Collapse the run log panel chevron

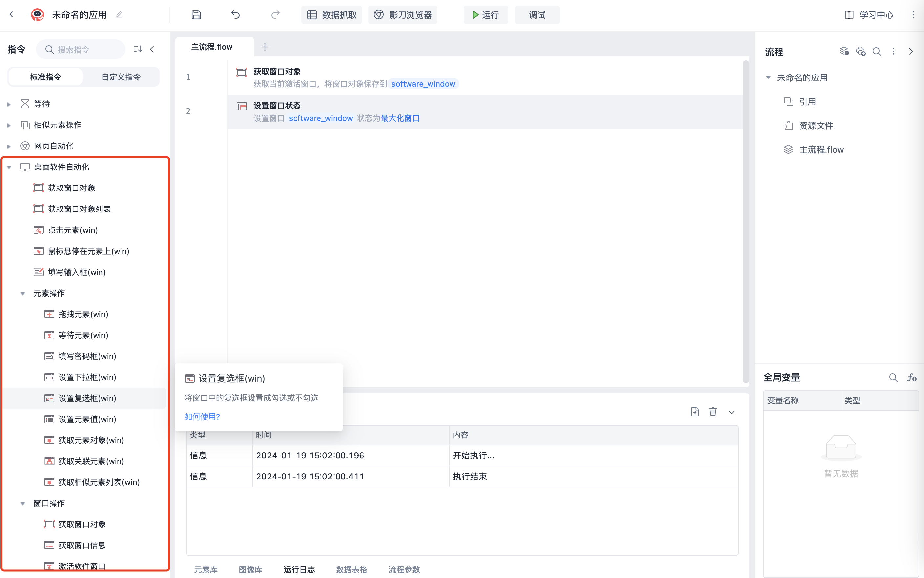click(731, 412)
